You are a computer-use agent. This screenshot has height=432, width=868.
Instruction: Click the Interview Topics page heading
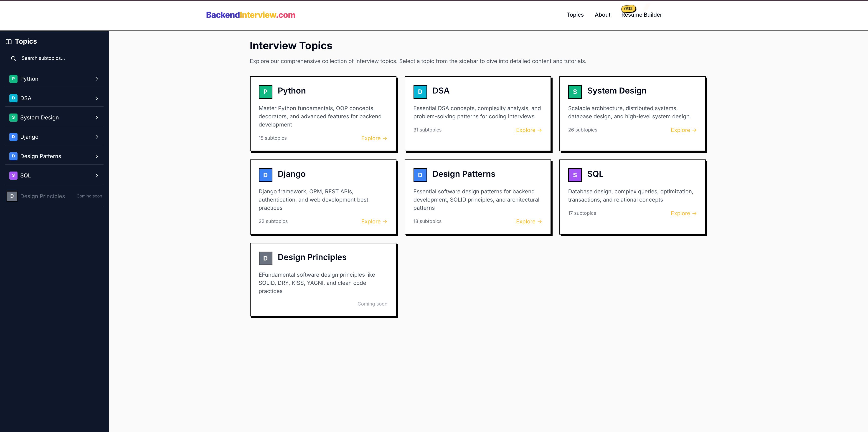(291, 45)
